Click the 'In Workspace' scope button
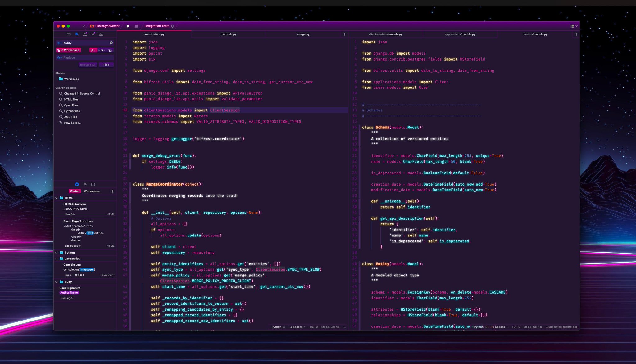 click(69, 50)
